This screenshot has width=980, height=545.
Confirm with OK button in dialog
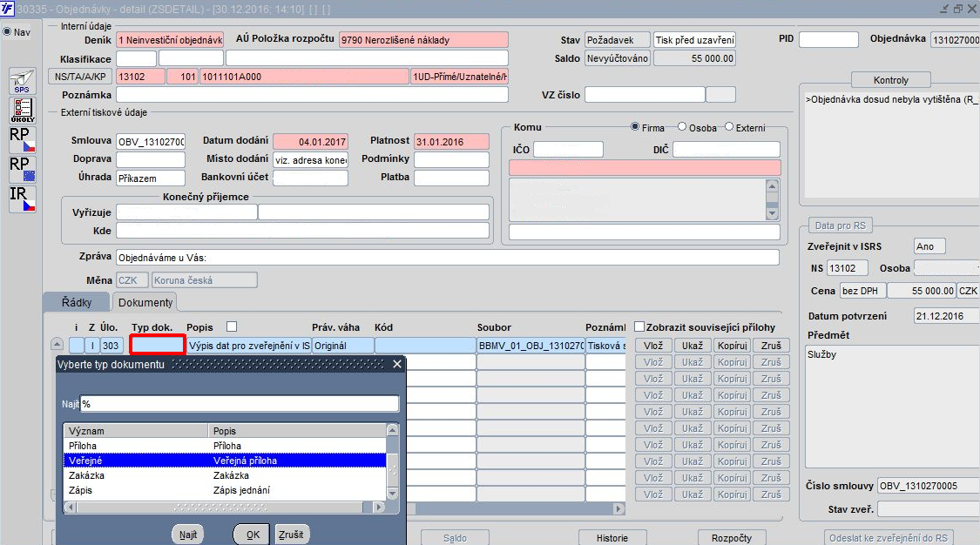coord(253,535)
